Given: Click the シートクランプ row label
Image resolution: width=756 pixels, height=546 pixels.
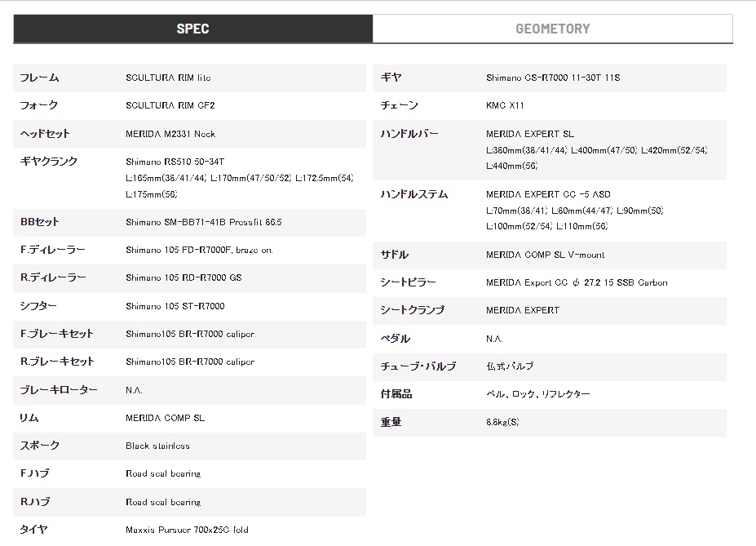Looking at the screenshot, I should coord(412,309).
